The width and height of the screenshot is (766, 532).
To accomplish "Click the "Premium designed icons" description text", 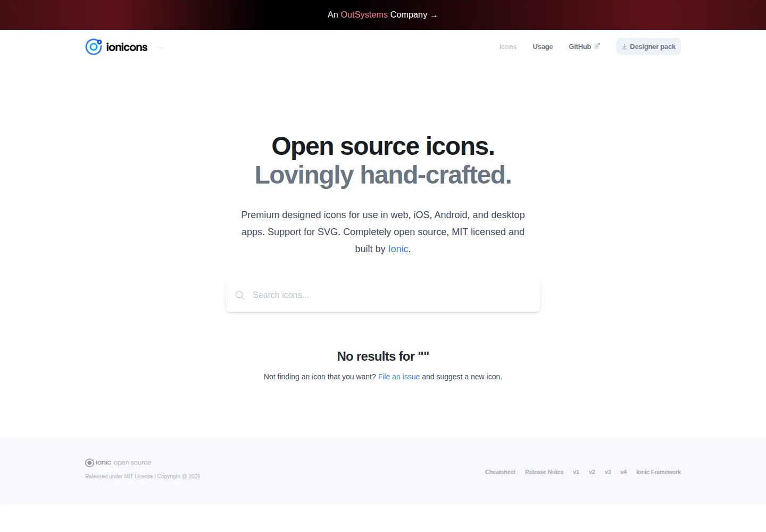I will pos(383,232).
